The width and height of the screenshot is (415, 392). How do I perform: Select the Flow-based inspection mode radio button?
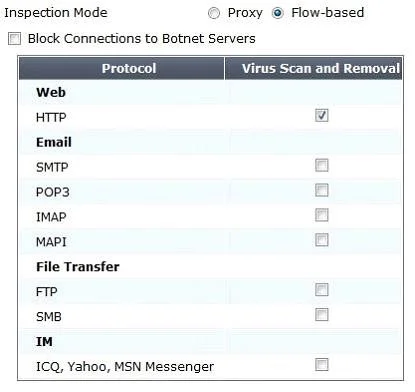tap(277, 13)
